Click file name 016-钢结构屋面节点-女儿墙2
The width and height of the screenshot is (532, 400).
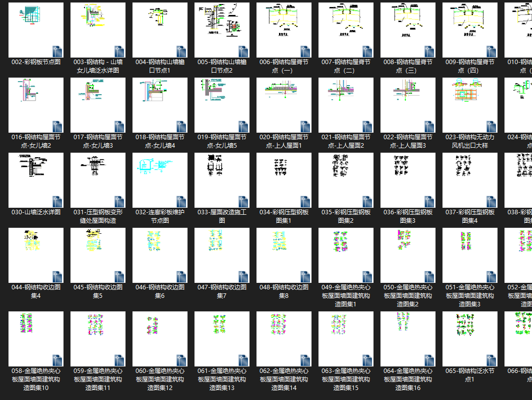(36, 141)
